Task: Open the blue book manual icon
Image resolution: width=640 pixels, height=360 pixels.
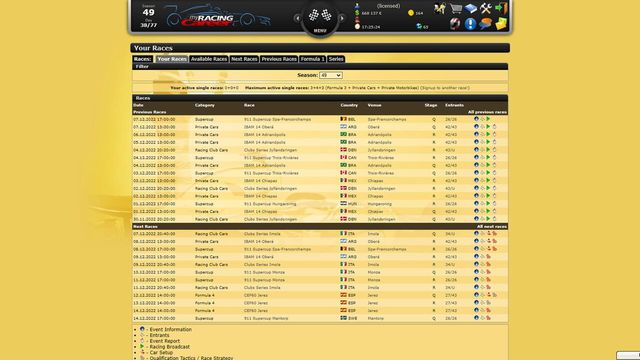Action: [x=471, y=8]
